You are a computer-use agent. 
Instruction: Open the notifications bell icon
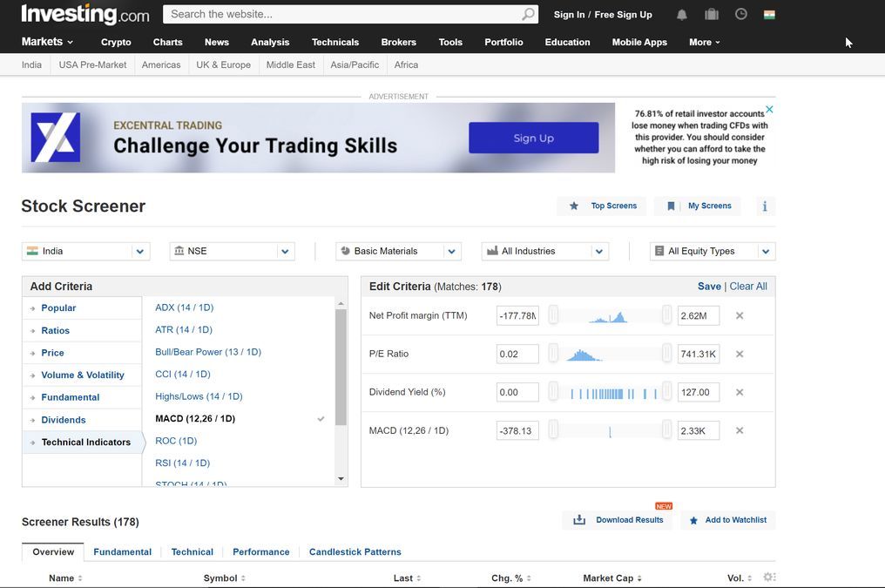point(682,15)
